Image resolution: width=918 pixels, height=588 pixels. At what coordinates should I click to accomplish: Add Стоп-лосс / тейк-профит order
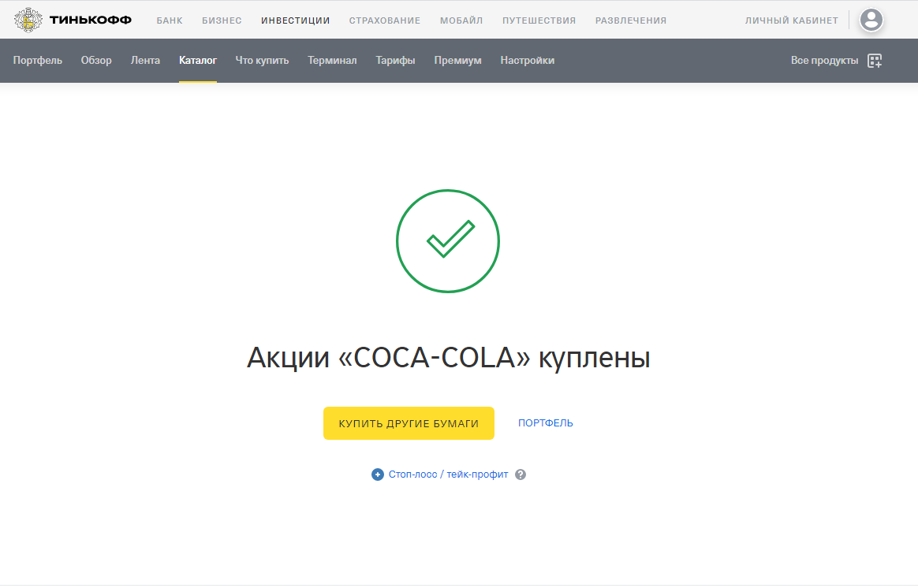pyautogui.click(x=449, y=474)
